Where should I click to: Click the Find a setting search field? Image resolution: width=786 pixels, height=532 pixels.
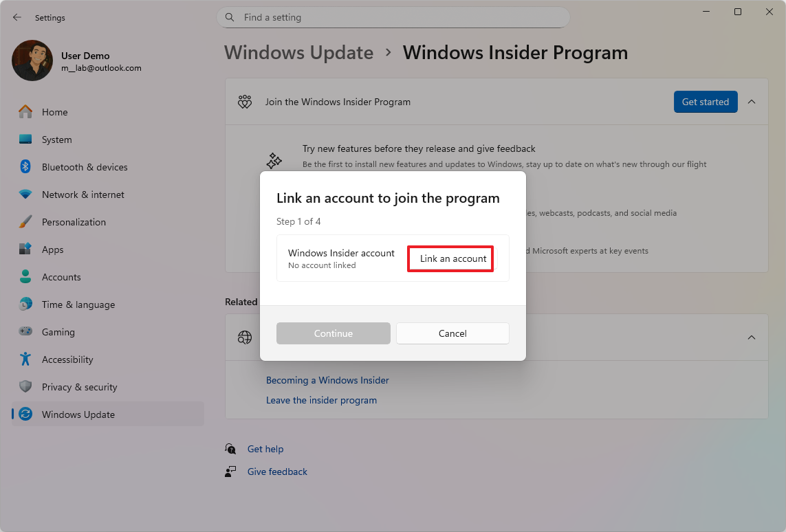tap(393, 17)
